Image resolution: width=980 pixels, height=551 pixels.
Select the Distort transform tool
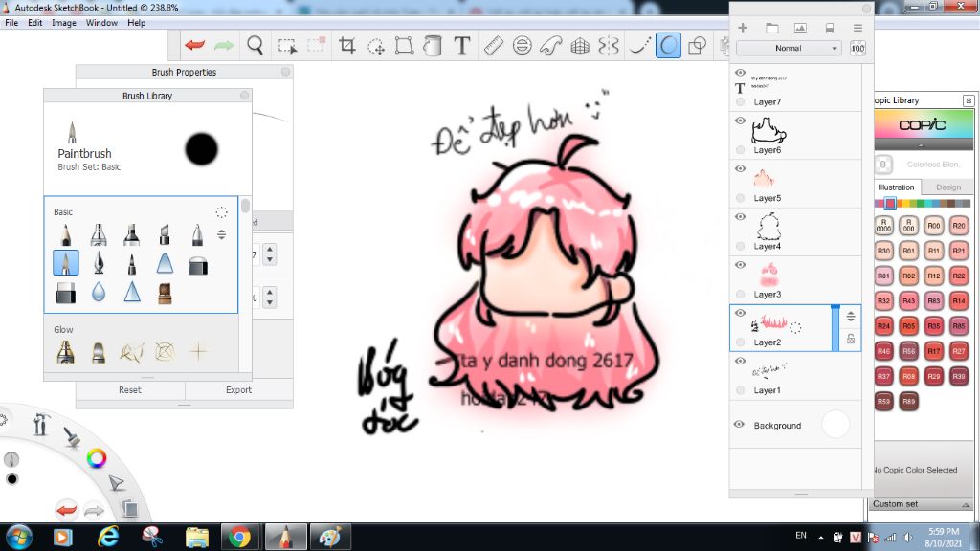coord(405,45)
